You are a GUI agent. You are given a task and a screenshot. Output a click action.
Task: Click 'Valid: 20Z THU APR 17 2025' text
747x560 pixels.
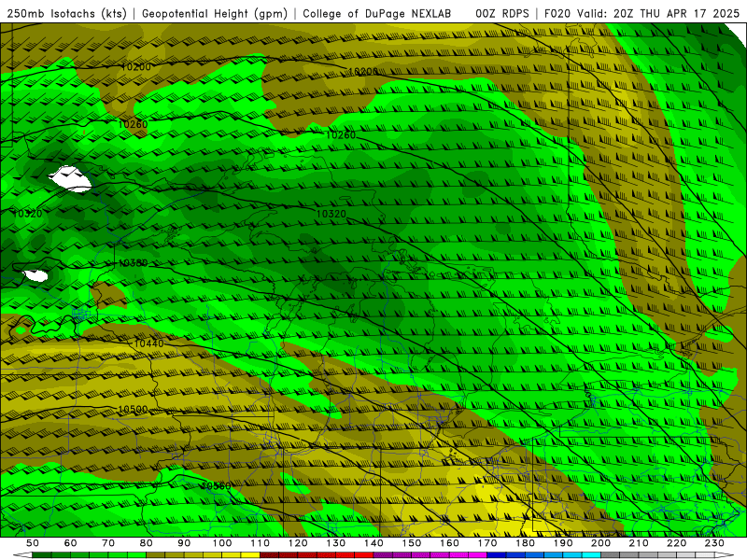coord(658,13)
